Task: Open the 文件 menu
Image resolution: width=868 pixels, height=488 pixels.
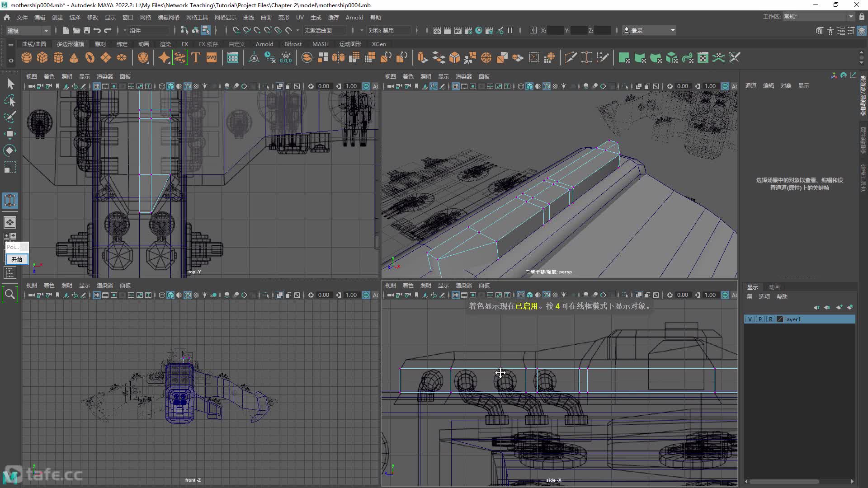Action: pyautogui.click(x=22, y=17)
